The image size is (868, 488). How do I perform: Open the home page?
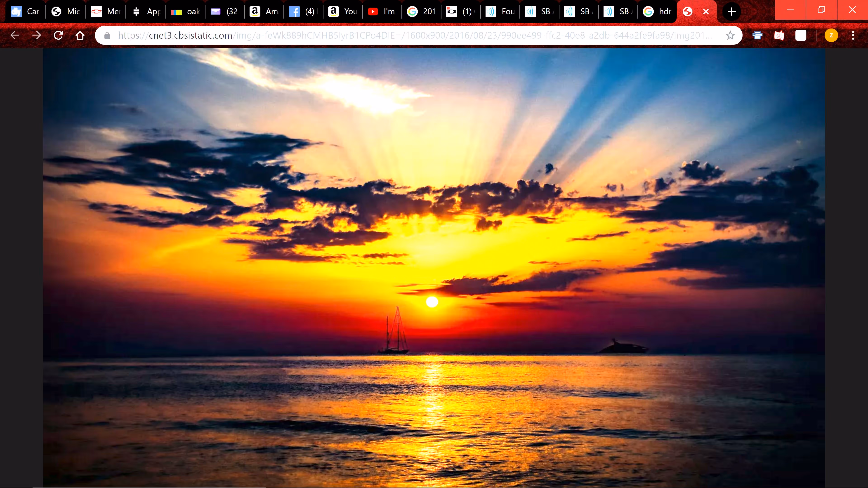(x=80, y=35)
